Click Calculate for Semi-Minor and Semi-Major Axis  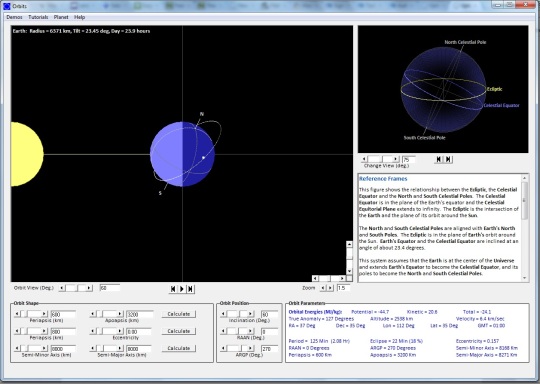pos(179,348)
